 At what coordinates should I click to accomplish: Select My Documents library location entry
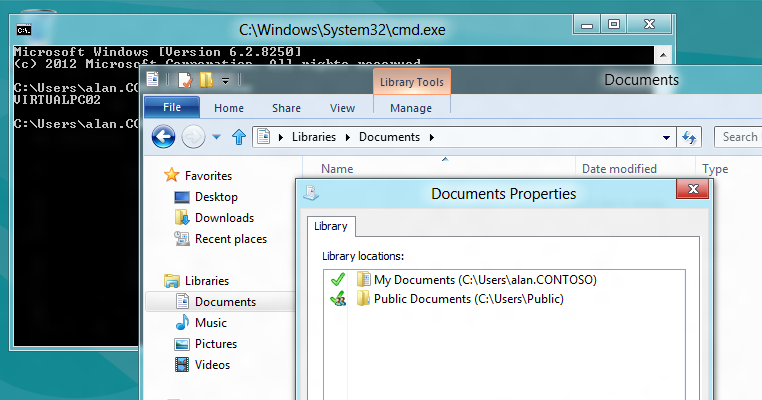[484, 280]
